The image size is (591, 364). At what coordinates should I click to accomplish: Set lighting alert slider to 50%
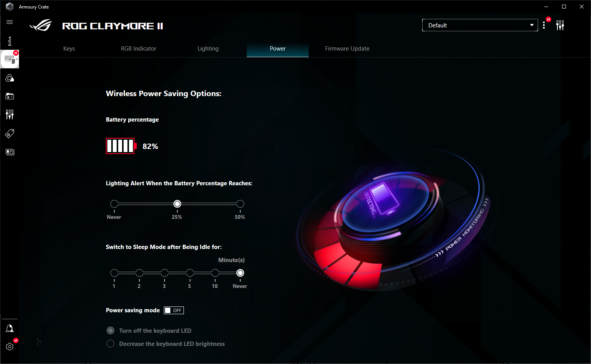tap(240, 204)
